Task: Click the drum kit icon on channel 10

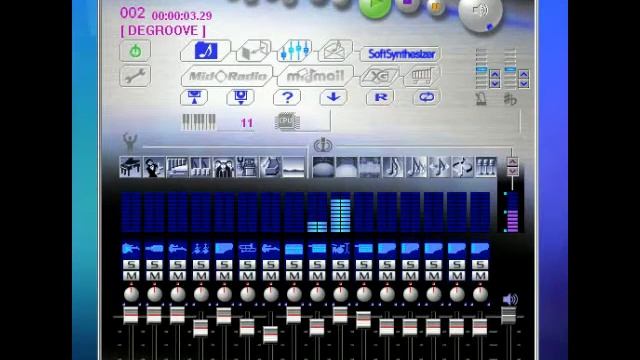Action: [x=340, y=249]
